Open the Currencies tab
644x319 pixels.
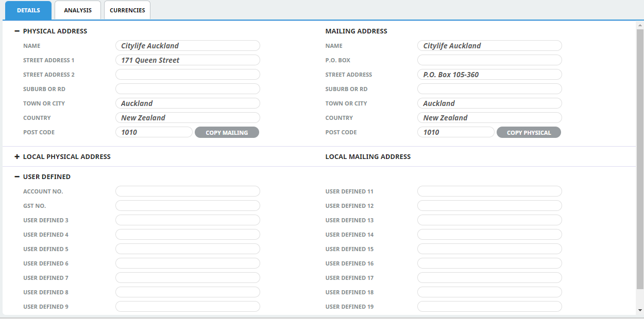click(127, 10)
